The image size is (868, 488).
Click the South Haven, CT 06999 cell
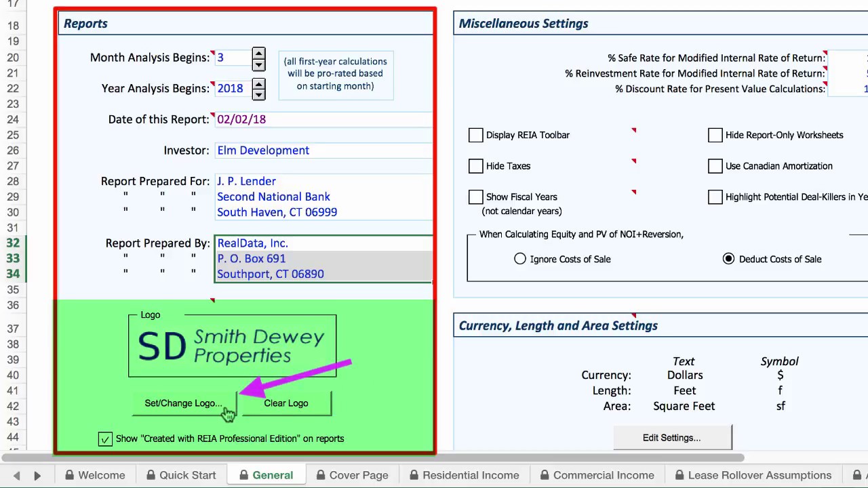pos(323,212)
